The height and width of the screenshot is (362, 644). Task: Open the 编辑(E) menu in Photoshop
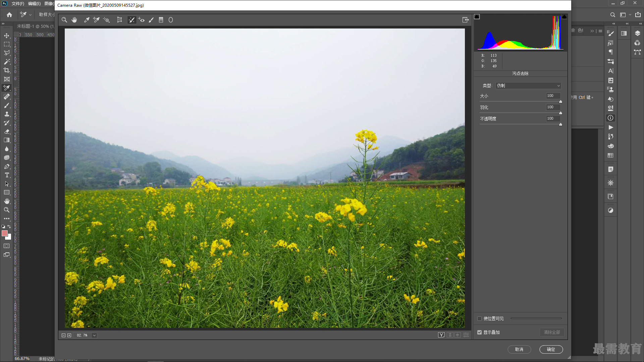tap(34, 4)
